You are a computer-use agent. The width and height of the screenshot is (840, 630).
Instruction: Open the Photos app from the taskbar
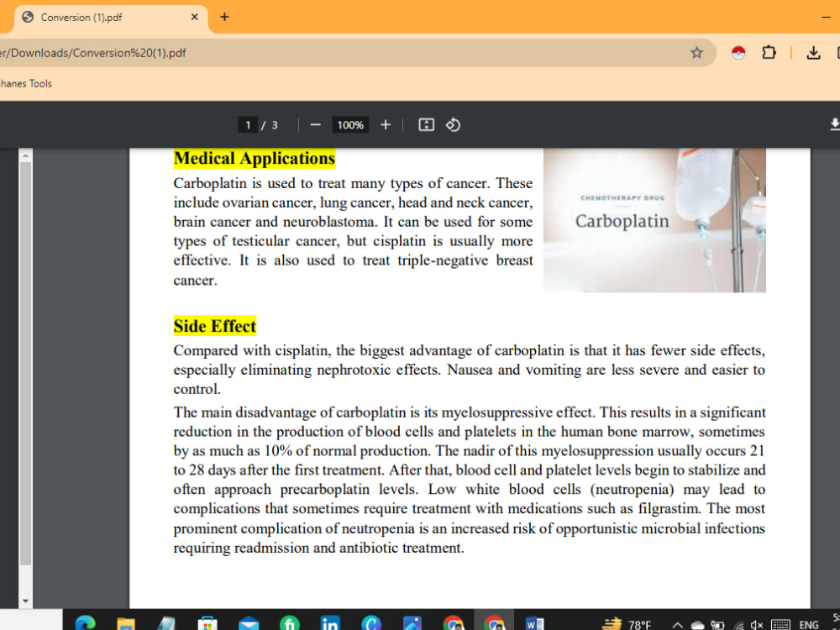(412, 623)
